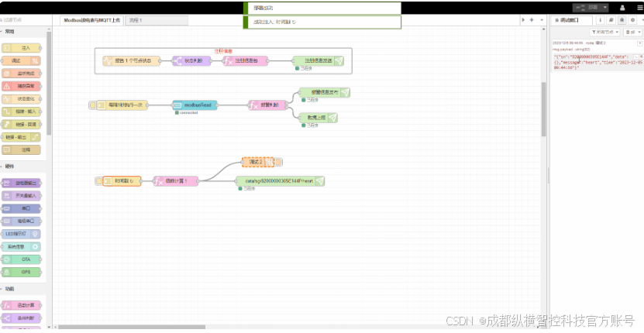The height and width of the screenshot is (333, 644).
Task: Click the red group label above top flow
Action: 223,51
